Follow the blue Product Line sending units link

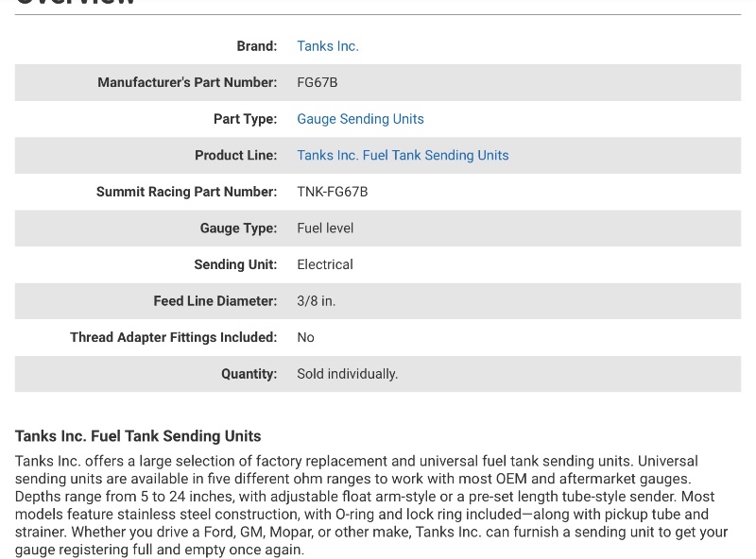(403, 156)
